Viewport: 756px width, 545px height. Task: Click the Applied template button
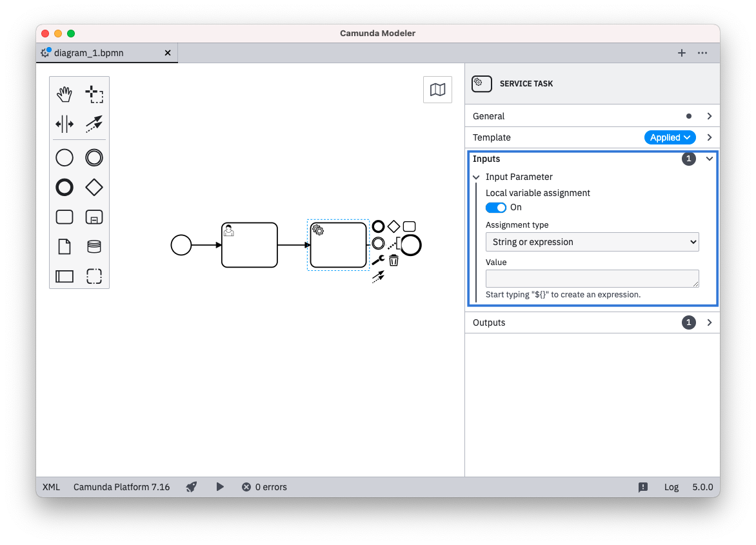[x=669, y=137]
